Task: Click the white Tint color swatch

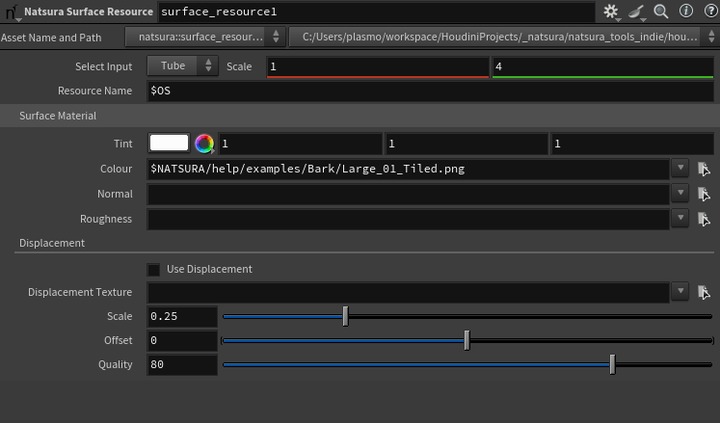Action: (169, 144)
